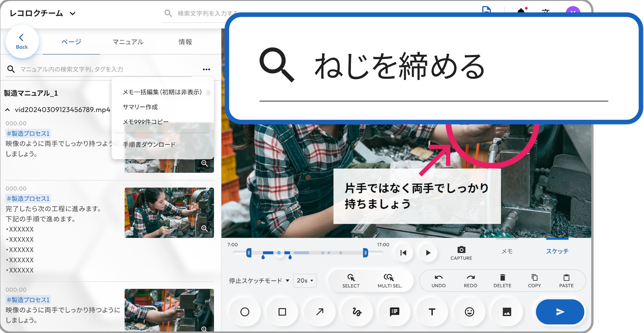The height and width of the screenshot is (333, 644).
Task: Undo the last sketch action
Action: 438,281
